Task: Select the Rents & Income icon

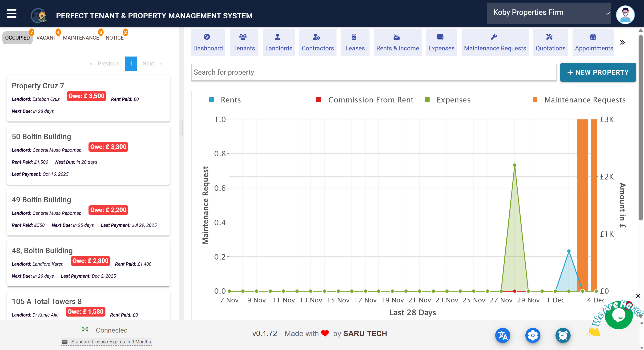Action: click(x=398, y=42)
